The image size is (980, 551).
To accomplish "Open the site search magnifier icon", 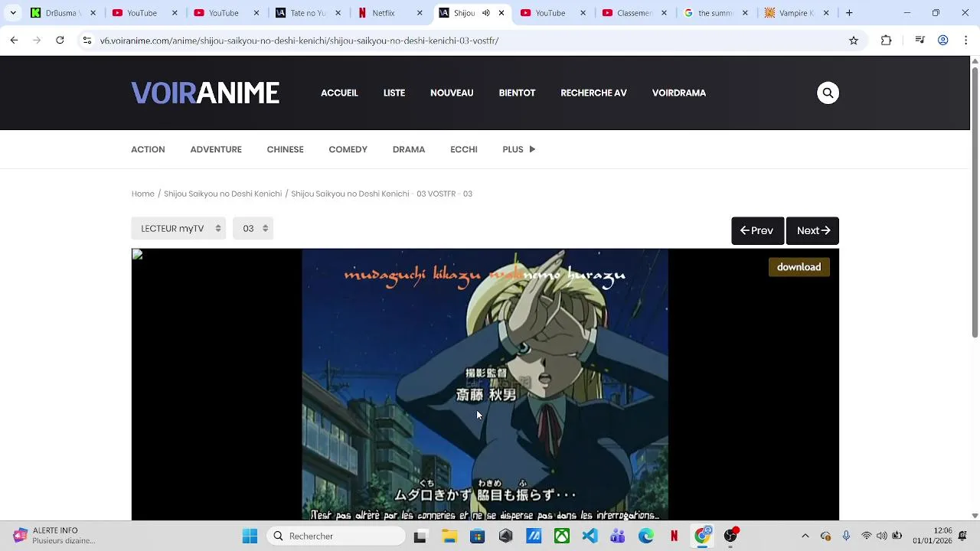I will (828, 93).
